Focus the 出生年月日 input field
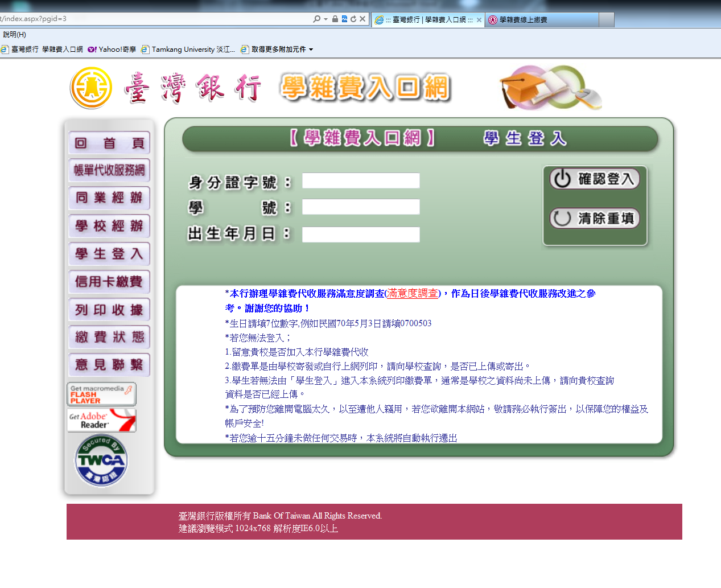 pos(361,235)
